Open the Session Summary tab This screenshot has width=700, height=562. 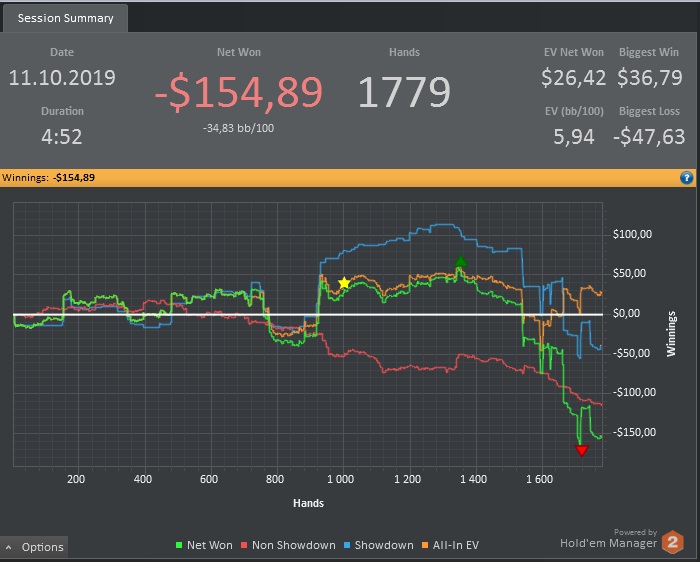[x=65, y=18]
